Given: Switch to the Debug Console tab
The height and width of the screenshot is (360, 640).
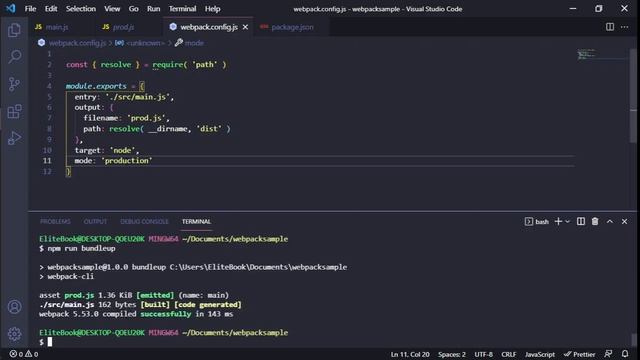Looking at the screenshot, I should coord(144,221).
